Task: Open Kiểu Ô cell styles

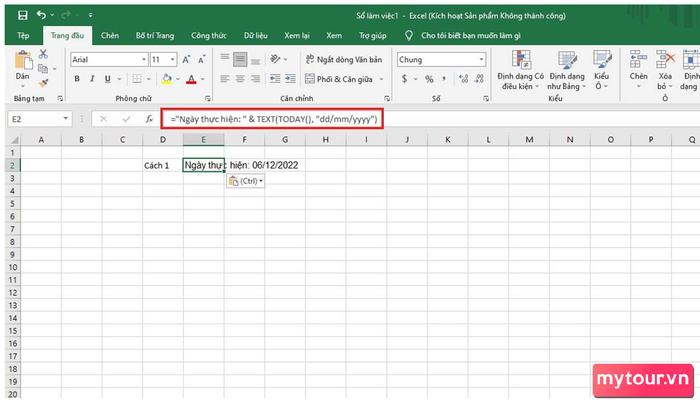Action: (601, 70)
